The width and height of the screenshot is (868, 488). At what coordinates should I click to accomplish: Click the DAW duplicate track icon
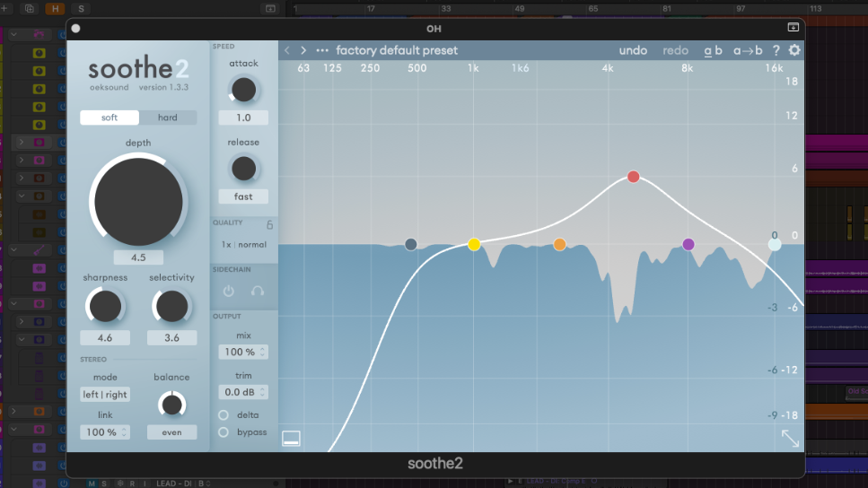29,8
